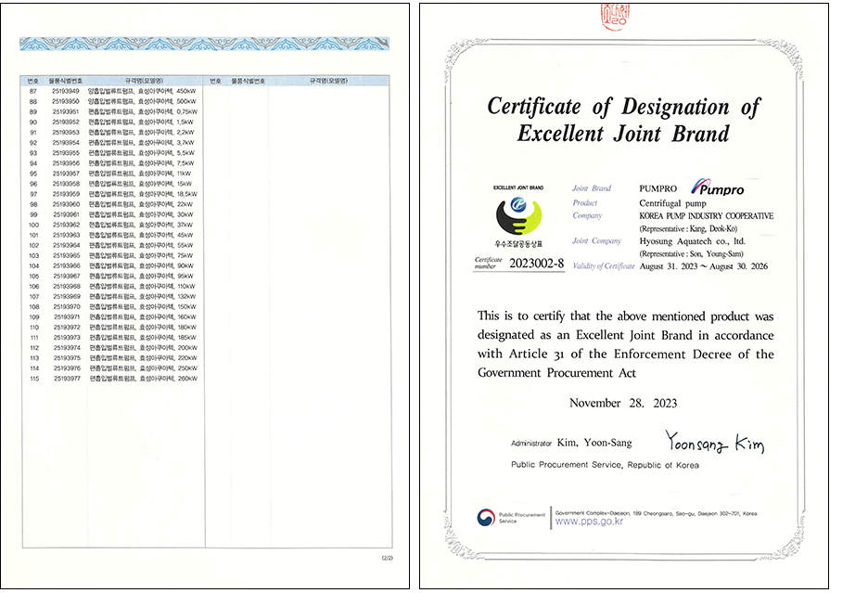Click the 'This is to certify' sentence start
Viewport: 868px width, 593px height.
pos(521,316)
